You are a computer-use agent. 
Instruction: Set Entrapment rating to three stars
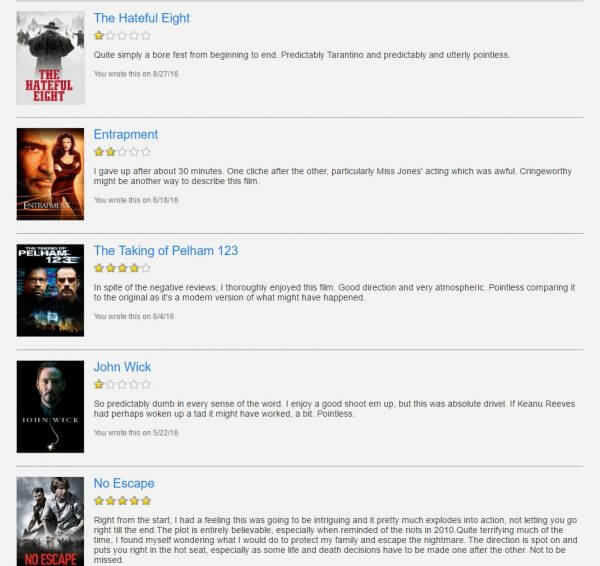(122, 152)
